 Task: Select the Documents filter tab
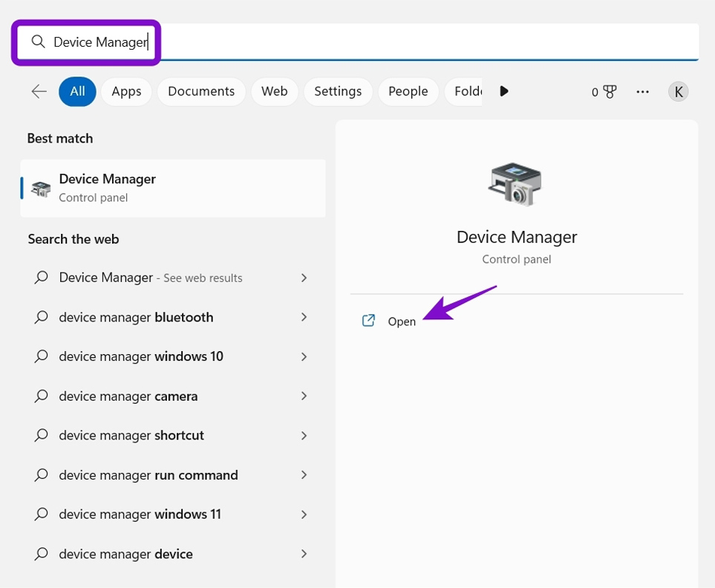tap(201, 91)
